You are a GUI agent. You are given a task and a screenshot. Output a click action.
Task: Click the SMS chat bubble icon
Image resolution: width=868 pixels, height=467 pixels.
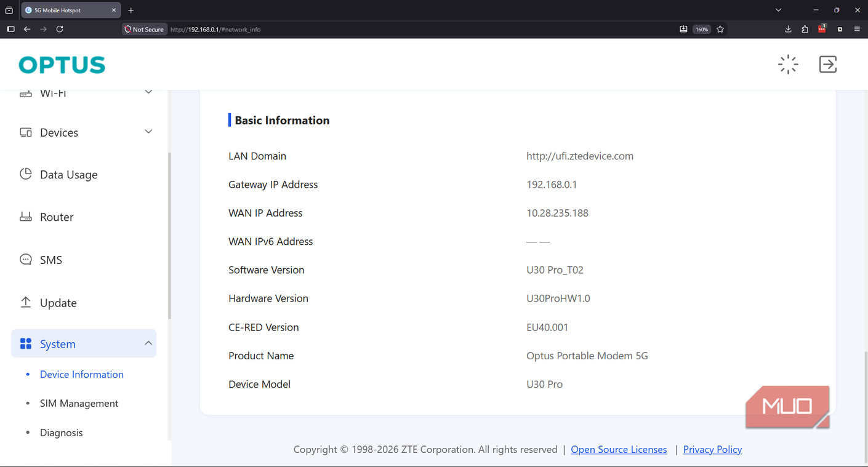point(26,260)
